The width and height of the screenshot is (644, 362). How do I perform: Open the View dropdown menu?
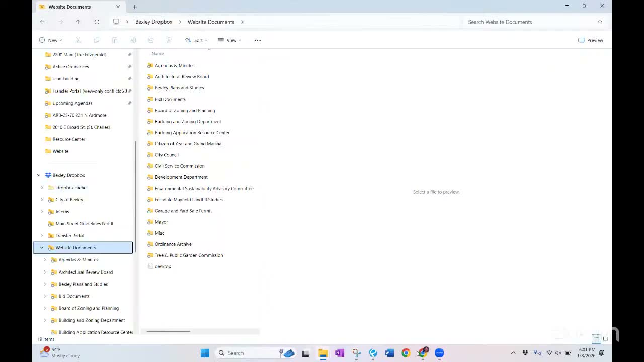[229, 40]
